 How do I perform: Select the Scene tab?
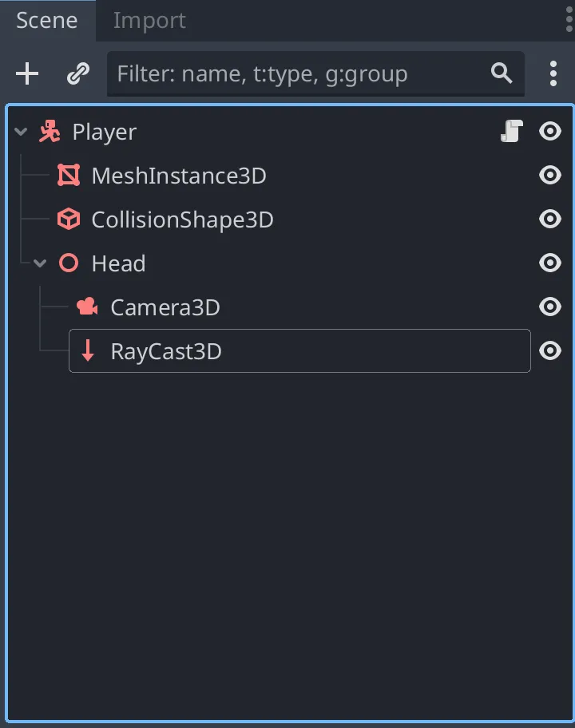click(47, 21)
